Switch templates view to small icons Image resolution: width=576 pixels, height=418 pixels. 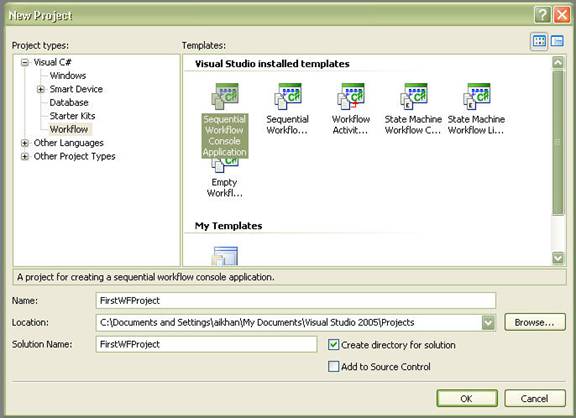coord(557,41)
